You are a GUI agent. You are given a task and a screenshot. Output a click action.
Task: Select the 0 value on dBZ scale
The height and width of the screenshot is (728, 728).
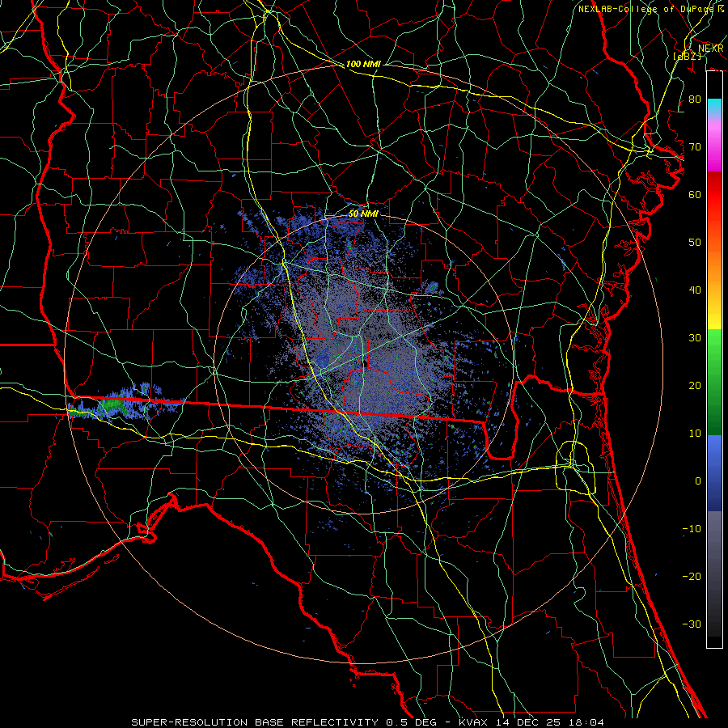tap(698, 481)
